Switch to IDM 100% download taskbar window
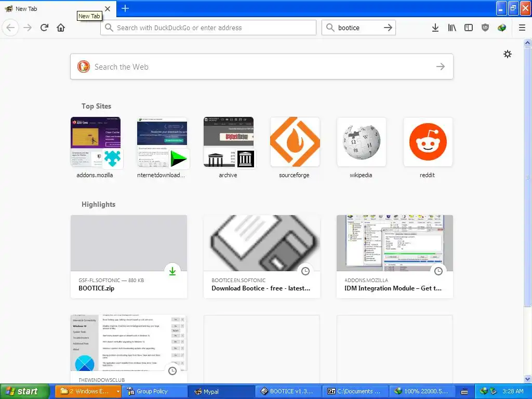532x399 pixels. point(422,391)
